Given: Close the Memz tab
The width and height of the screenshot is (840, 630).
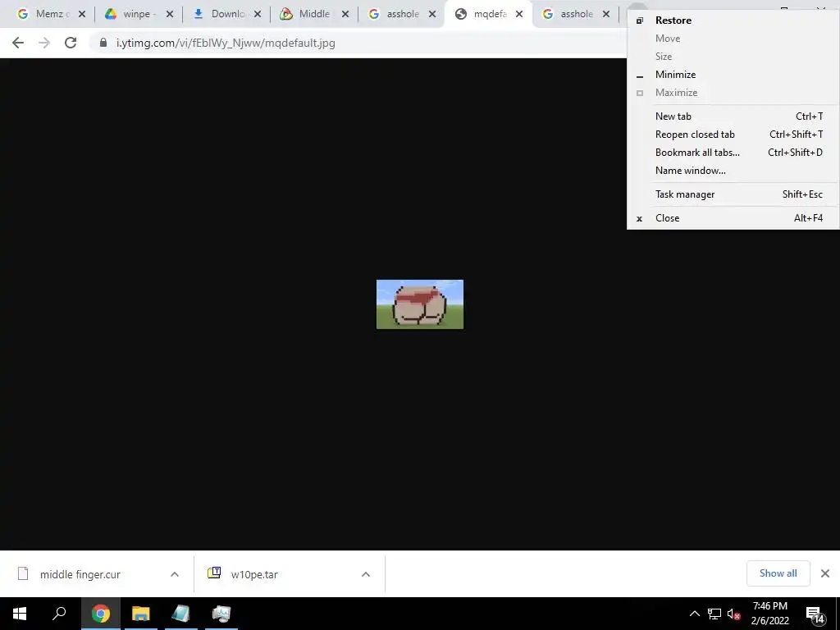Looking at the screenshot, I should [x=82, y=15].
